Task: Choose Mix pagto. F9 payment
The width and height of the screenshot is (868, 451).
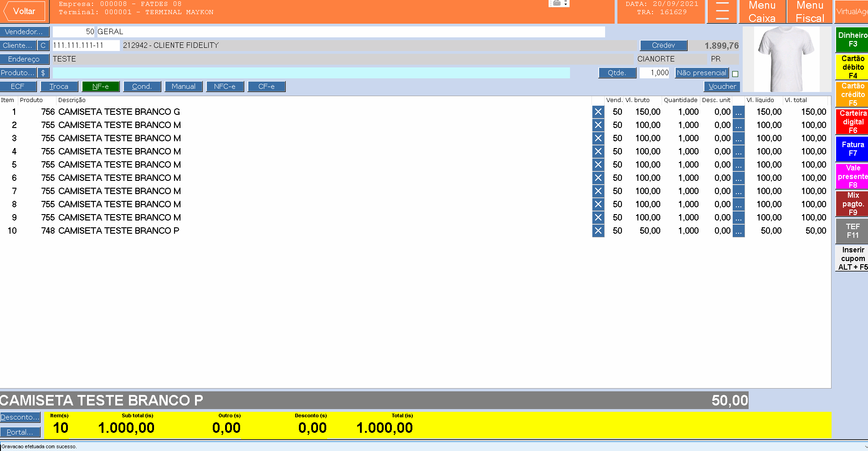Action: pyautogui.click(x=853, y=204)
